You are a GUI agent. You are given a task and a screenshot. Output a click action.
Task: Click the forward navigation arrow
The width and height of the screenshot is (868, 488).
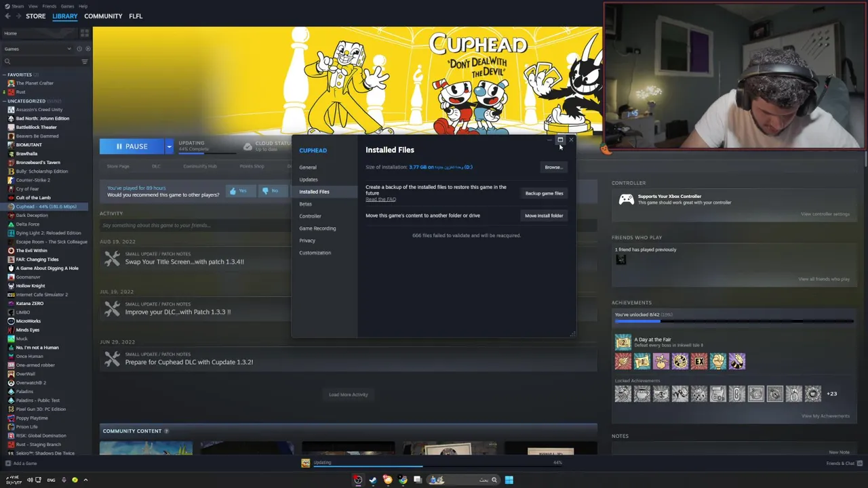click(x=18, y=16)
